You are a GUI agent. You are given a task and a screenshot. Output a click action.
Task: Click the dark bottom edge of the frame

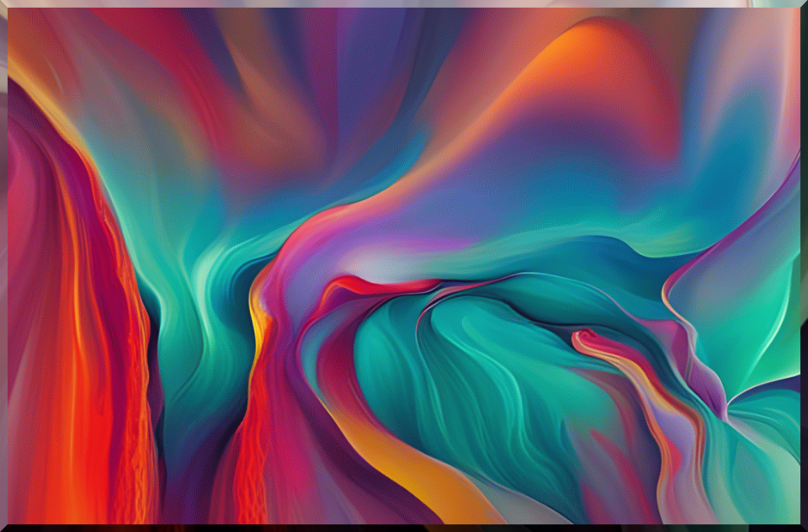[404, 528]
